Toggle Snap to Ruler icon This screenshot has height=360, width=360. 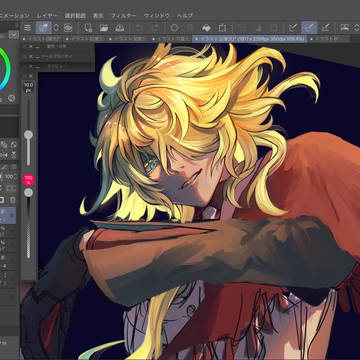point(293,28)
